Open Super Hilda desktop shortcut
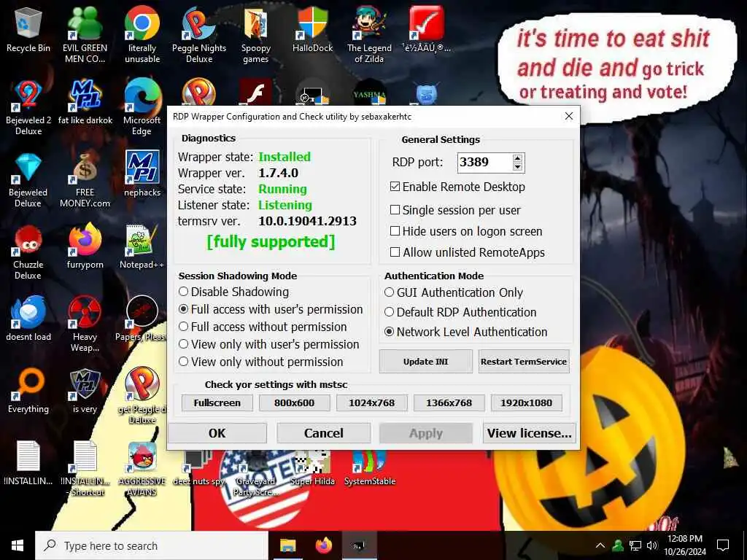This screenshot has width=747, height=560. (312, 469)
